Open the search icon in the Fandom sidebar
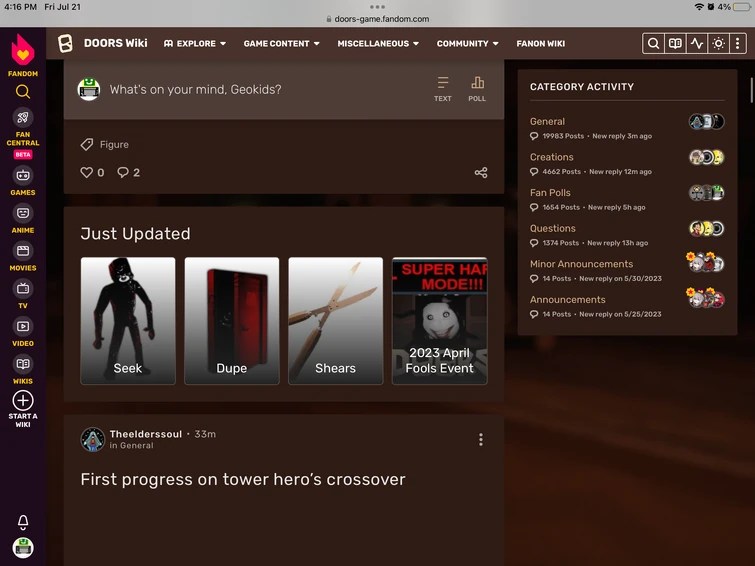 point(23,92)
